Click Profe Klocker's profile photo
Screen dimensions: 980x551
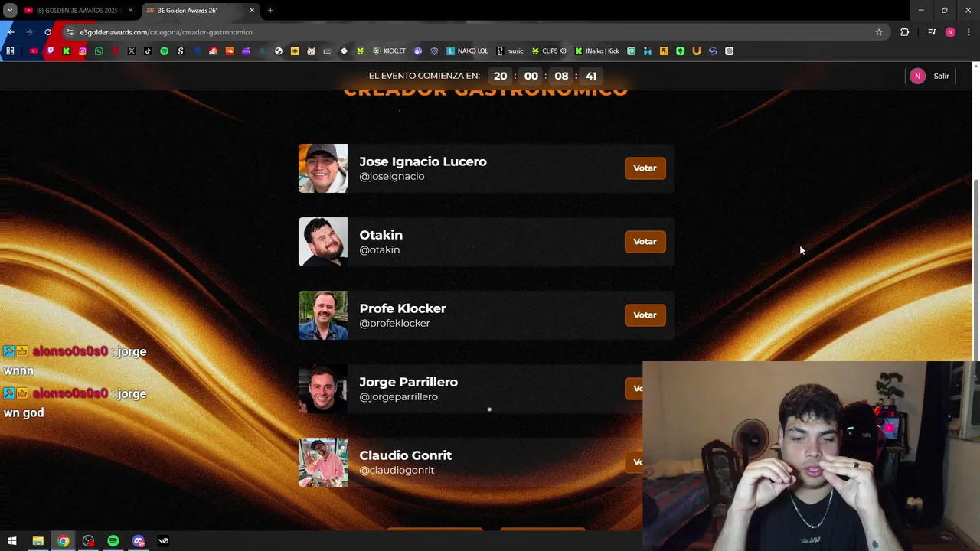pos(322,315)
